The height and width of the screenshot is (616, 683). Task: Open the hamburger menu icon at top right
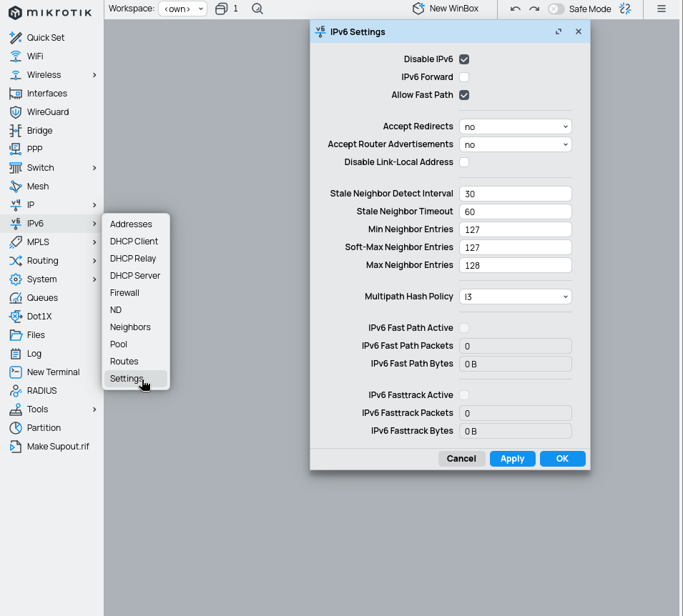[x=662, y=9]
